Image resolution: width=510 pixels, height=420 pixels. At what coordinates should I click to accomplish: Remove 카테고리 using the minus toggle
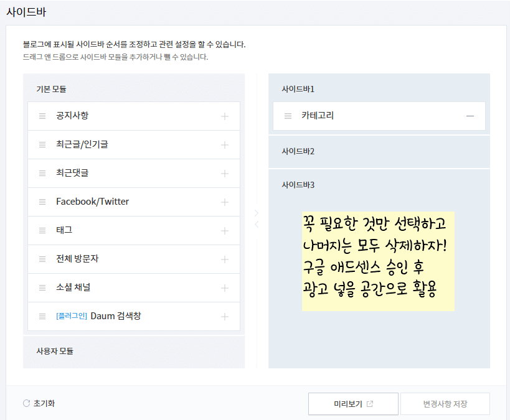click(x=471, y=116)
